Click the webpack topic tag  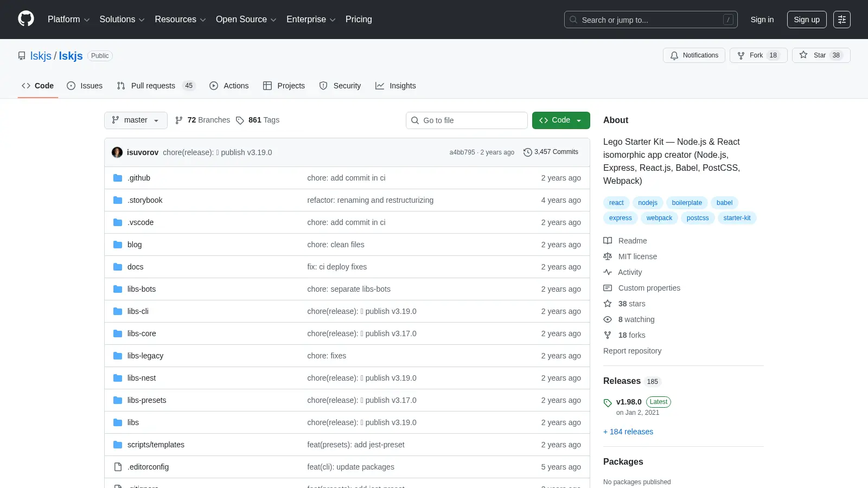[659, 218]
